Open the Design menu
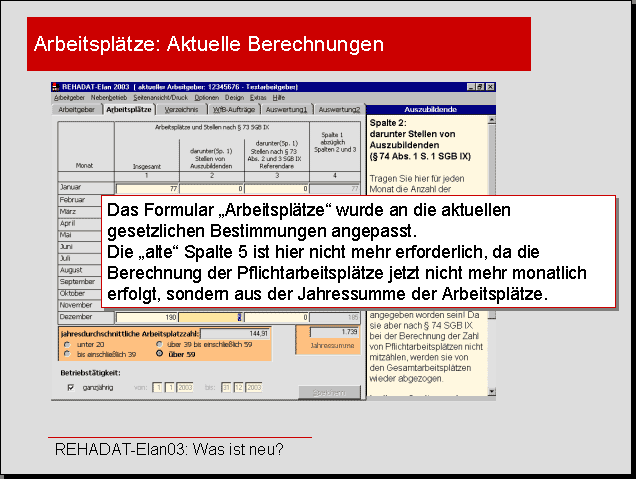The height and width of the screenshot is (479, 636). coord(234,98)
